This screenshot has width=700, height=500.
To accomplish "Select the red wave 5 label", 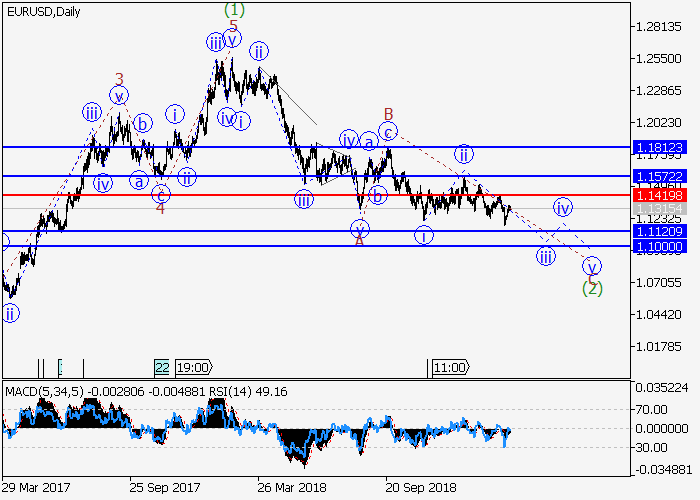I will pos(233,26).
